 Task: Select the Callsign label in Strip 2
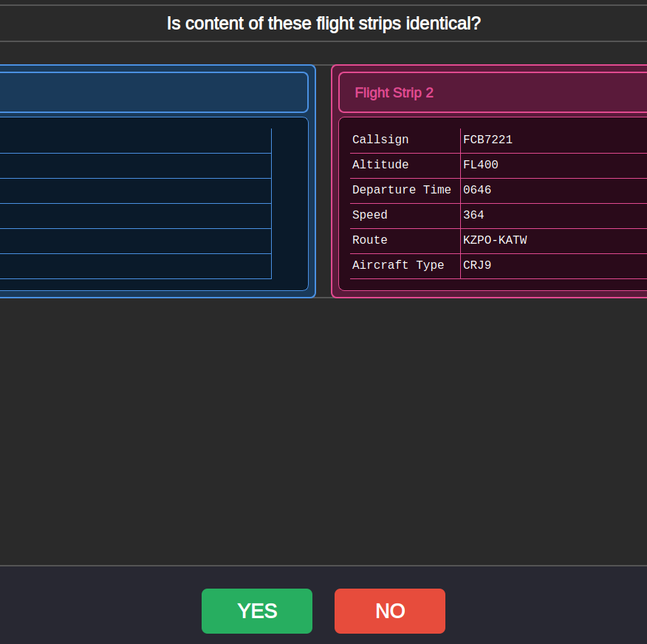click(x=380, y=140)
